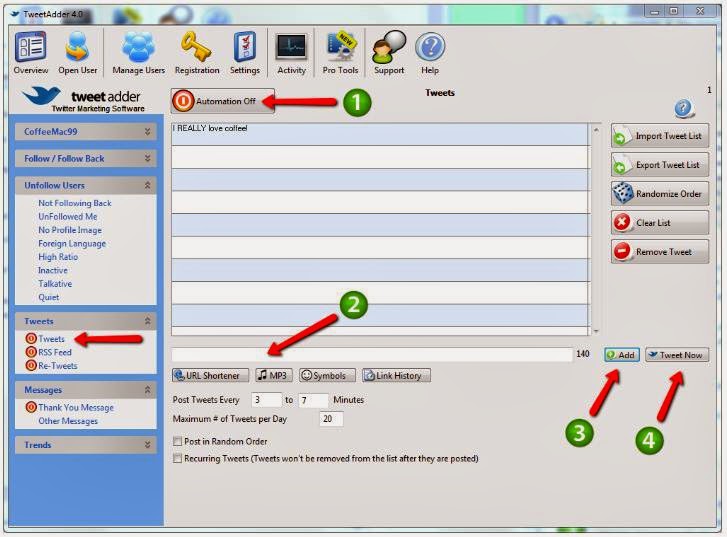Open the Overview toolbar icon
Screen dimensions: 727x537
point(31,53)
